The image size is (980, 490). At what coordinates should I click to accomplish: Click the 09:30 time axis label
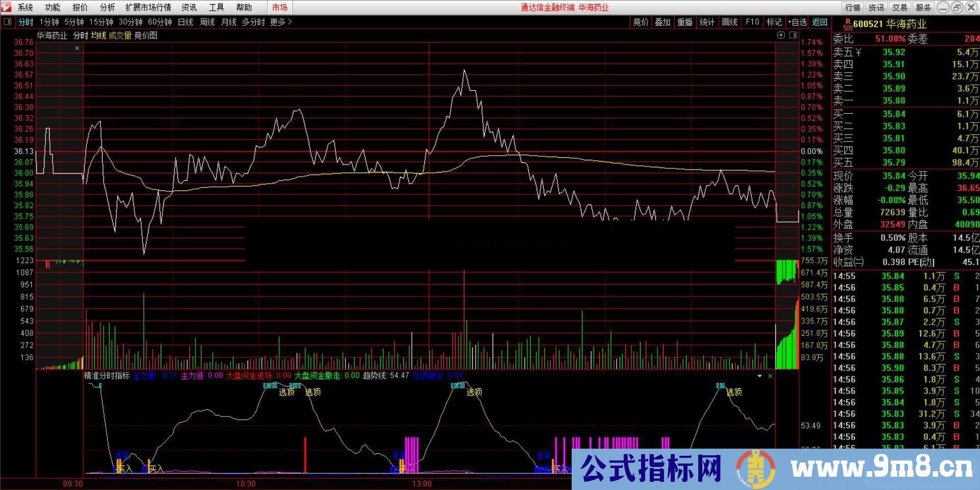tap(72, 483)
